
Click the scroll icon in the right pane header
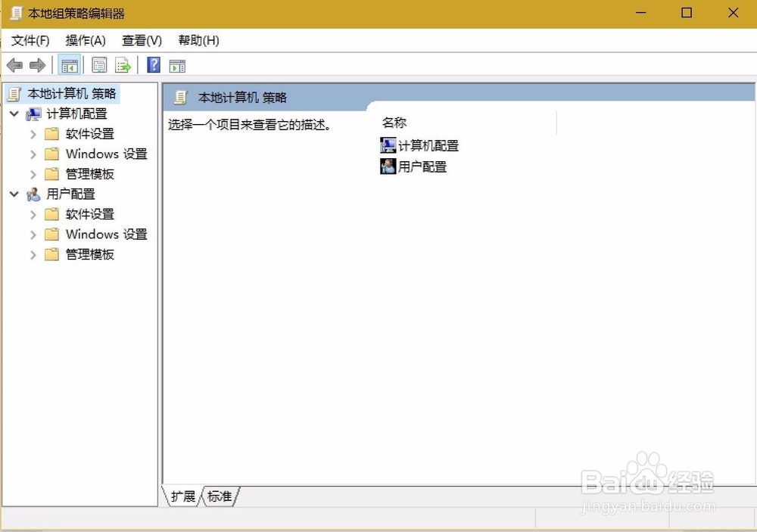coord(181,98)
